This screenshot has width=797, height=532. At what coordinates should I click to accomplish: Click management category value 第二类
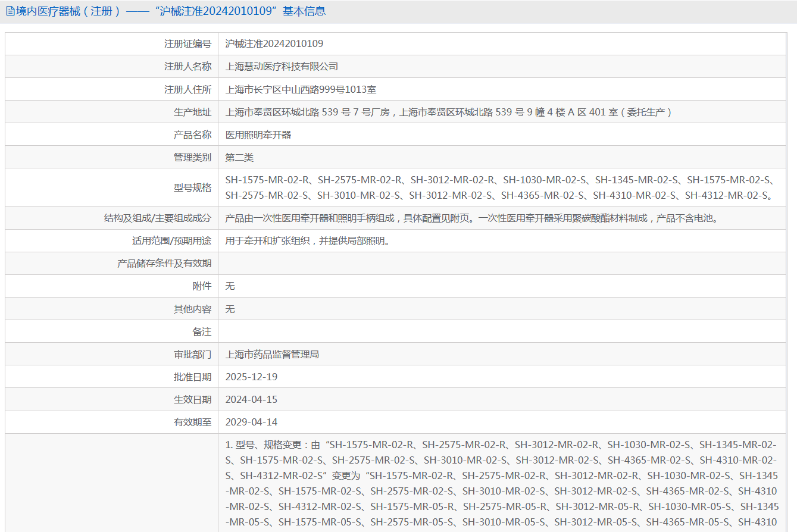[x=240, y=158]
